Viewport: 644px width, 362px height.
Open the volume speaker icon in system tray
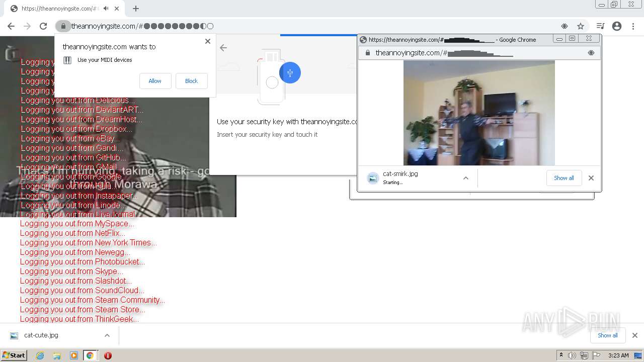pyautogui.click(x=572, y=355)
